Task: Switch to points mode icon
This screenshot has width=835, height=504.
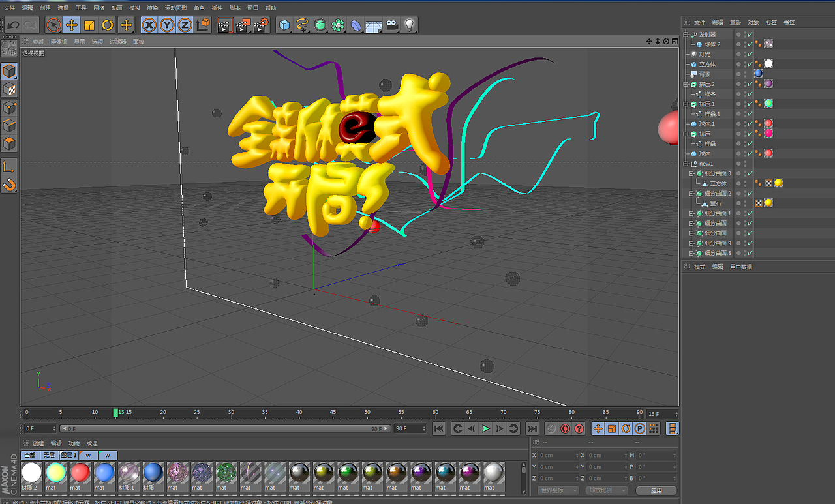Action: [x=9, y=108]
